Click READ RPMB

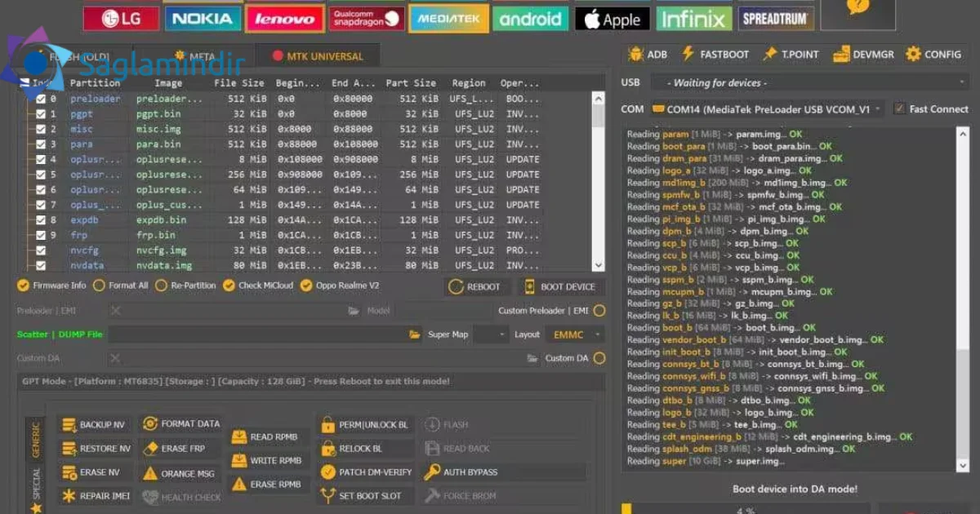click(x=268, y=437)
